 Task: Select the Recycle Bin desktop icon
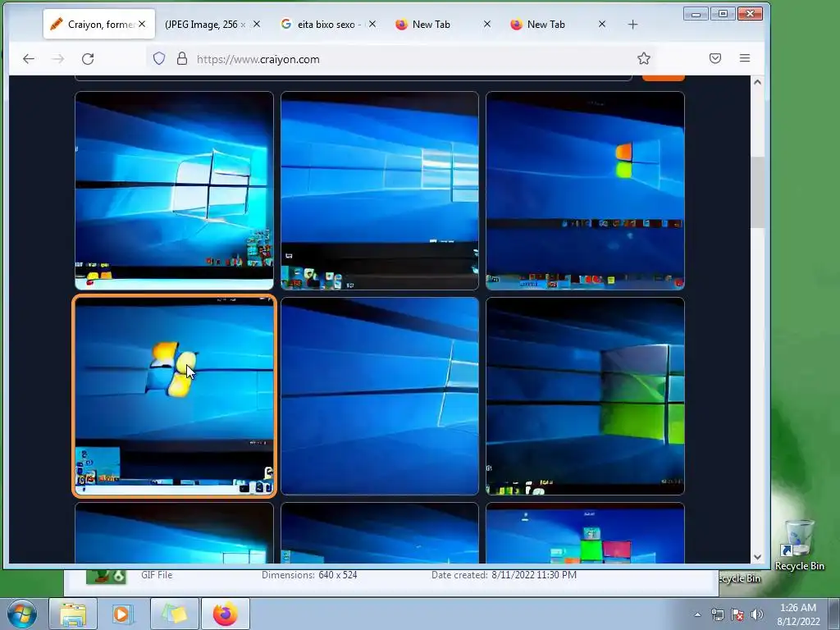click(799, 546)
